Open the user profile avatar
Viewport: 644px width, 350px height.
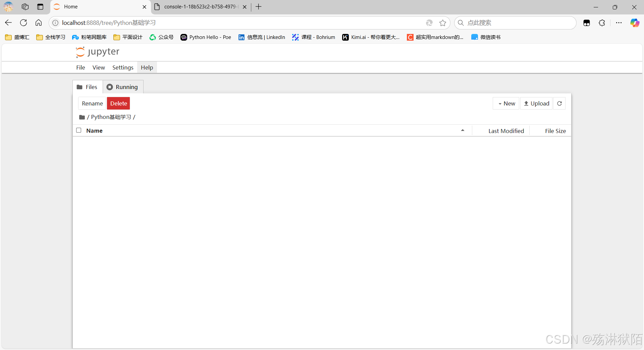click(8, 7)
